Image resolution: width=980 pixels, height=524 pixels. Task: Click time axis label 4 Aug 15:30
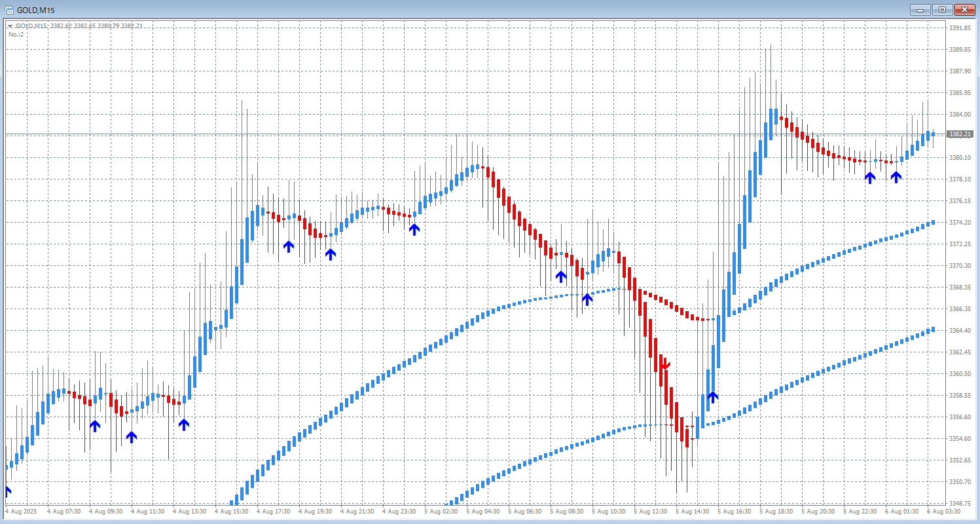point(231,512)
